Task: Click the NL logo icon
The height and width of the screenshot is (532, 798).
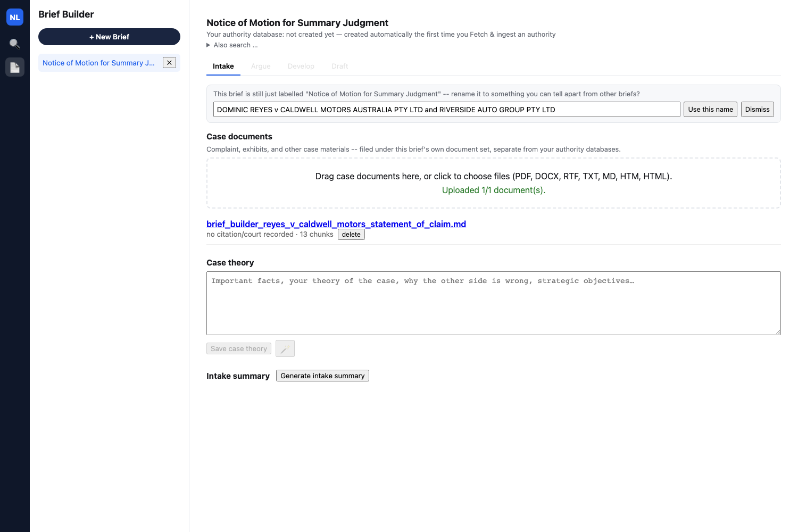Action: point(15,17)
